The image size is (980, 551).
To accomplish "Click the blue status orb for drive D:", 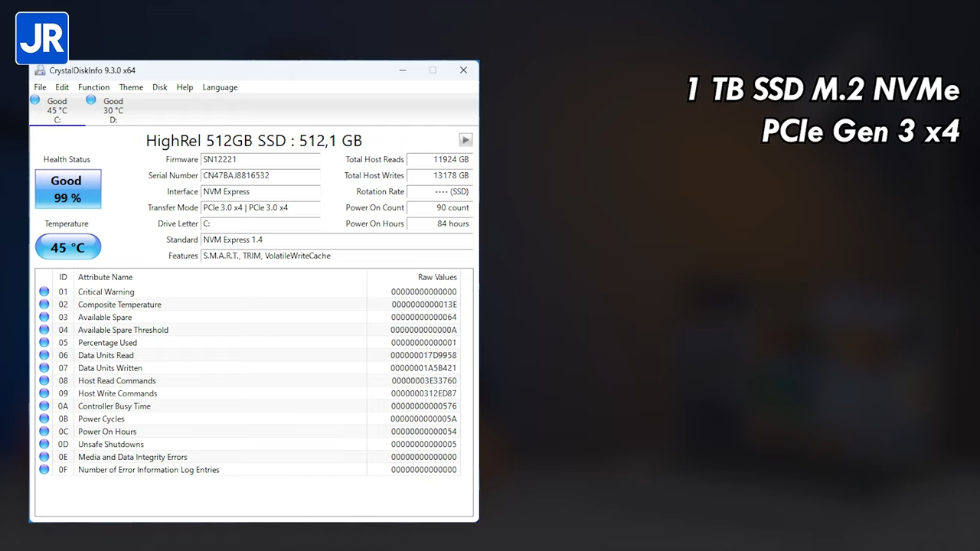I will click(91, 100).
